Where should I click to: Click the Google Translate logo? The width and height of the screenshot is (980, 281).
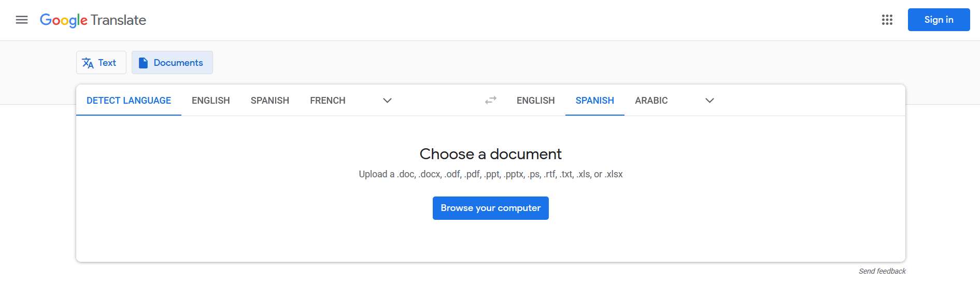pos(93,20)
